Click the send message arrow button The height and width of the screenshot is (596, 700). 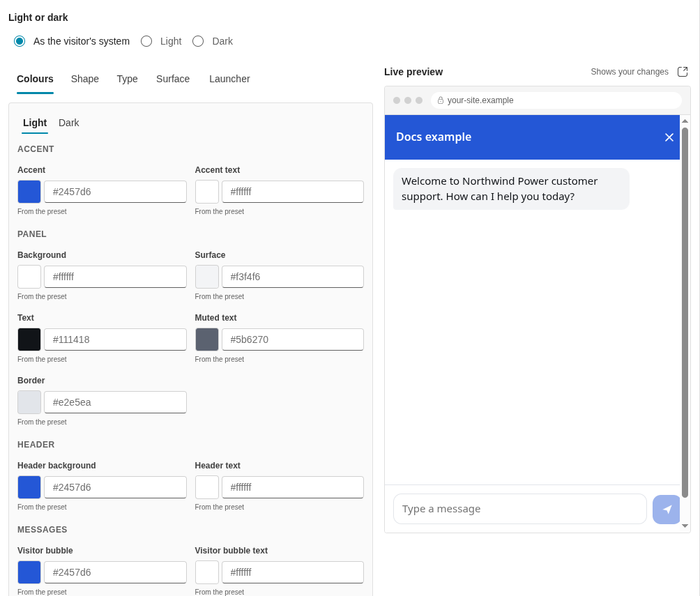[666, 510]
